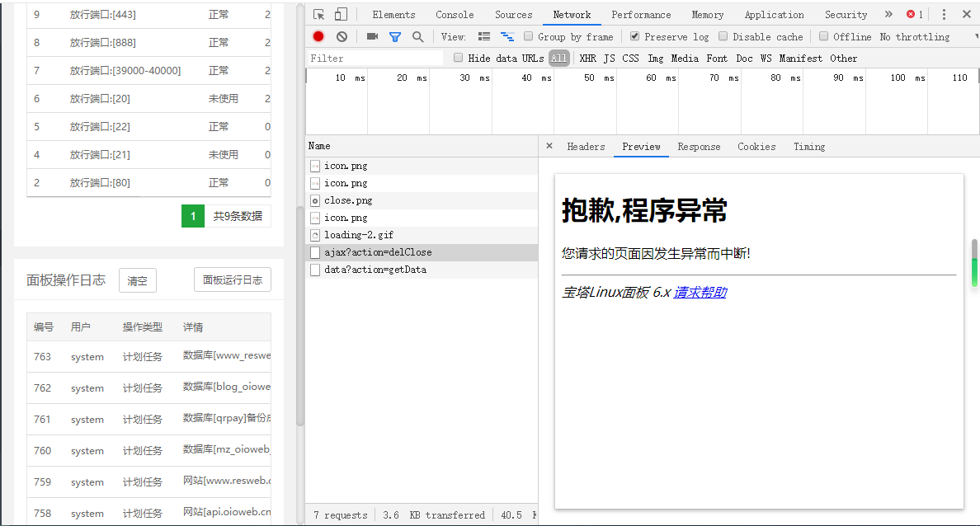Filter requests by XHR
This screenshot has height=526, width=980.
pyautogui.click(x=587, y=58)
